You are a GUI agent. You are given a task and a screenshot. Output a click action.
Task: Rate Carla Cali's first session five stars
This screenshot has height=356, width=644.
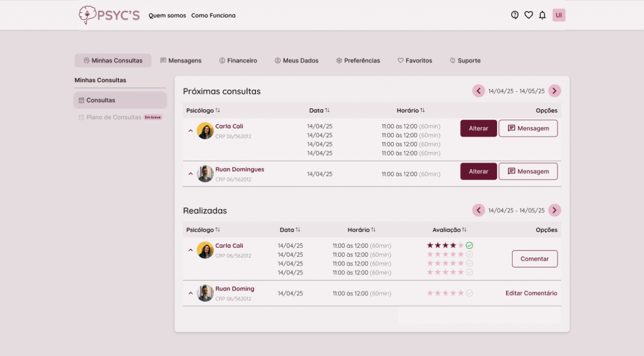point(460,246)
